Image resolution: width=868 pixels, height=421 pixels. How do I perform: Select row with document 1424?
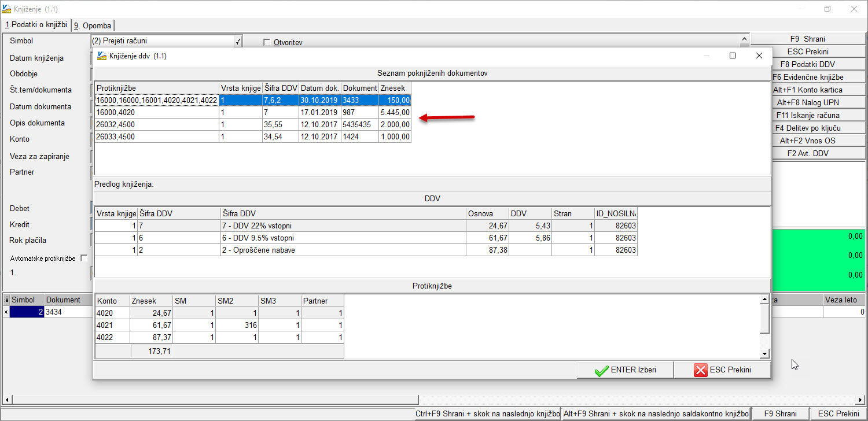(253, 136)
